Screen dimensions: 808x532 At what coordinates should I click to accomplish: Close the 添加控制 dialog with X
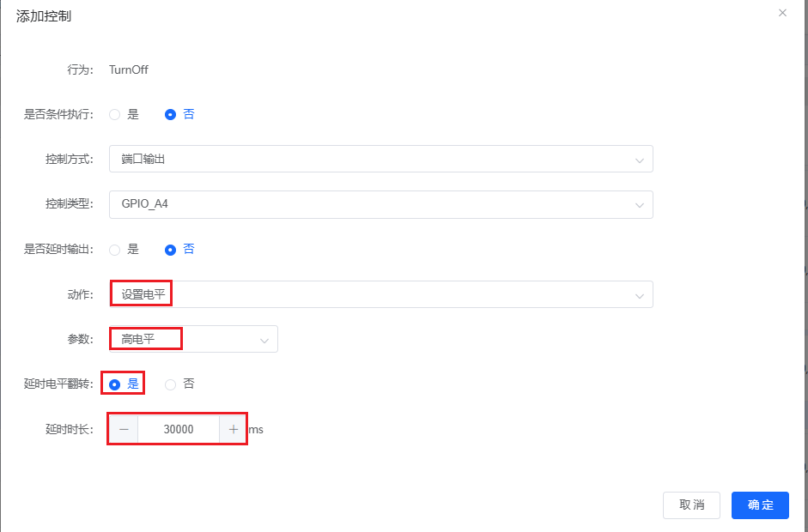coord(782,13)
